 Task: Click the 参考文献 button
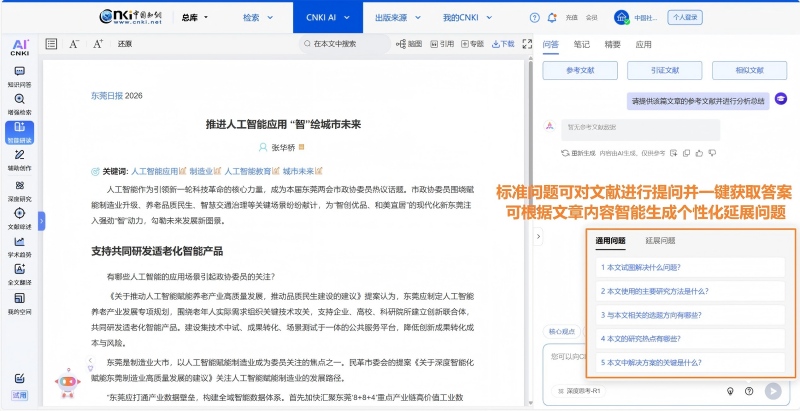pos(580,71)
